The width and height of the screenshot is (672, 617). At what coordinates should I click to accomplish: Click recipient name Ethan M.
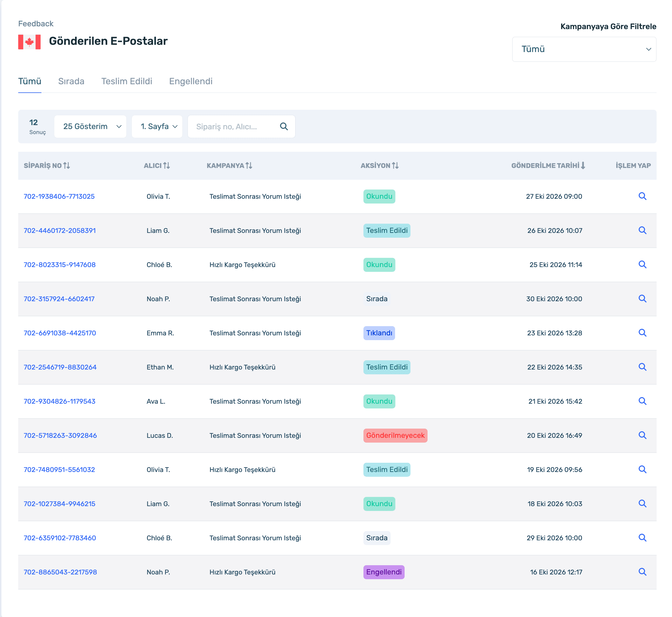160,367
